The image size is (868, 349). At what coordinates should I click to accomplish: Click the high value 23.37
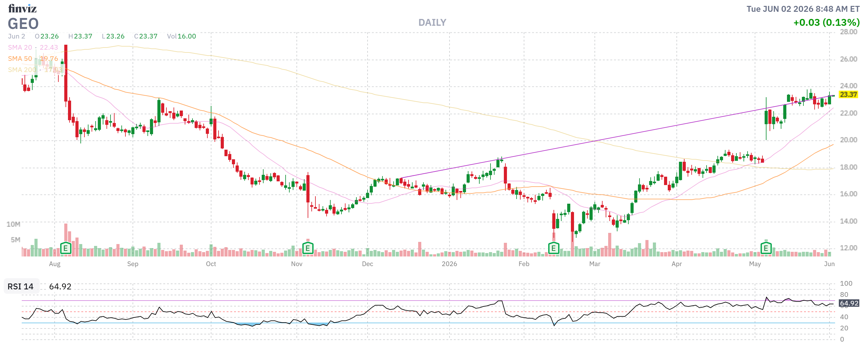click(x=83, y=36)
